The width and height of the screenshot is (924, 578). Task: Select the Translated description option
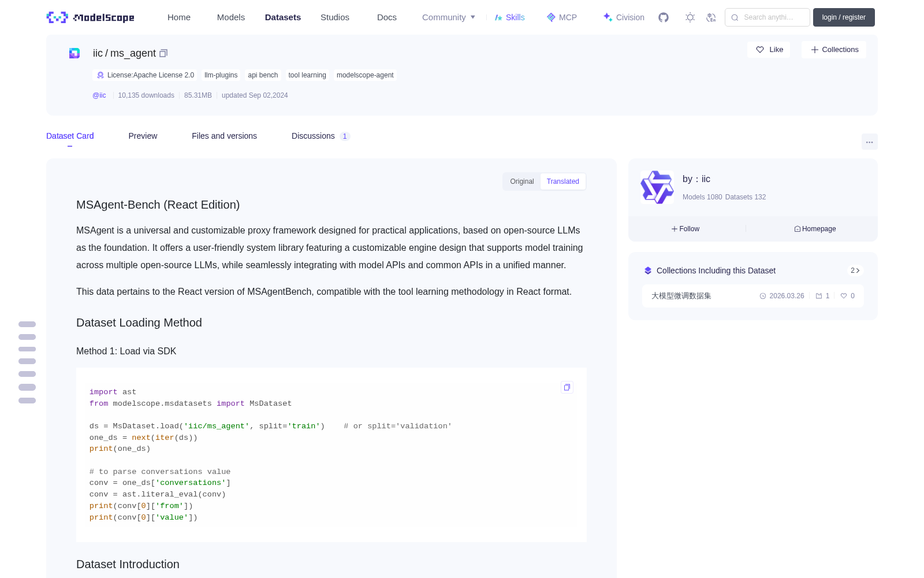pos(563,181)
